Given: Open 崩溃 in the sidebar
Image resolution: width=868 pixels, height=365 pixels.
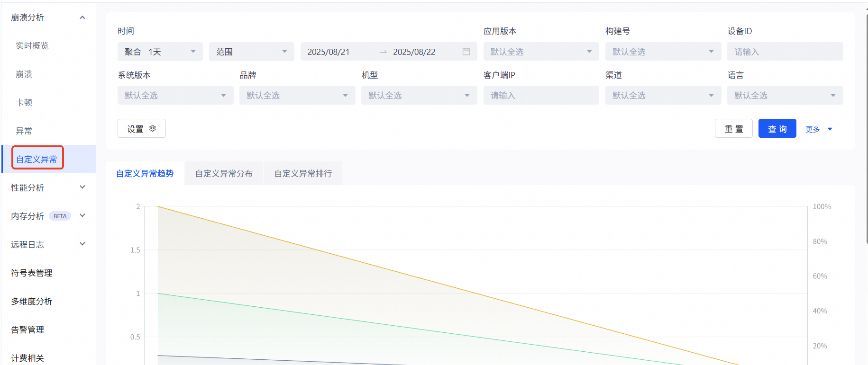Looking at the screenshot, I should [x=24, y=74].
